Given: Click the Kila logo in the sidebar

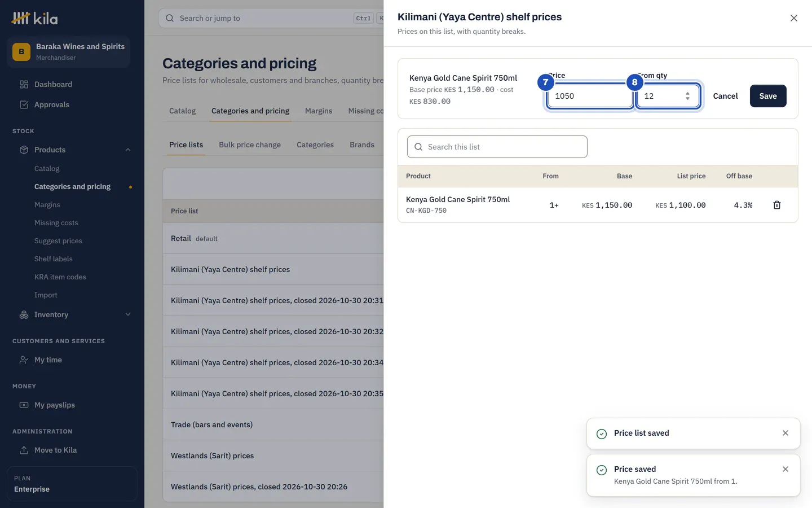Looking at the screenshot, I should (x=35, y=18).
